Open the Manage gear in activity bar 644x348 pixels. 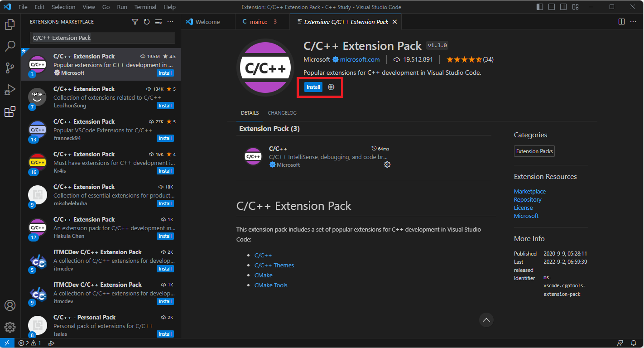[x=10, y=327]
